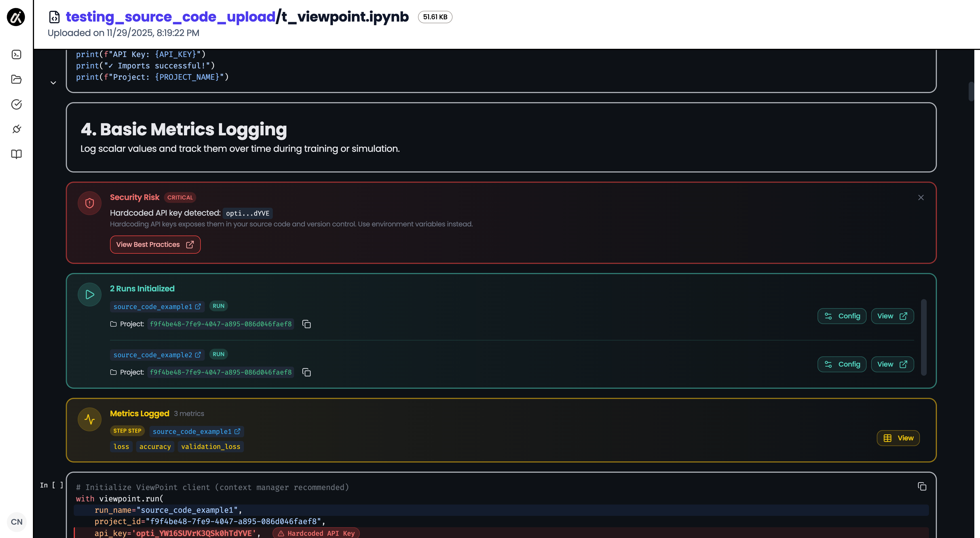Copy project ID for source_code_example2
The height and width of the screenshot is (538, 980).
click(x=306, y=372)
